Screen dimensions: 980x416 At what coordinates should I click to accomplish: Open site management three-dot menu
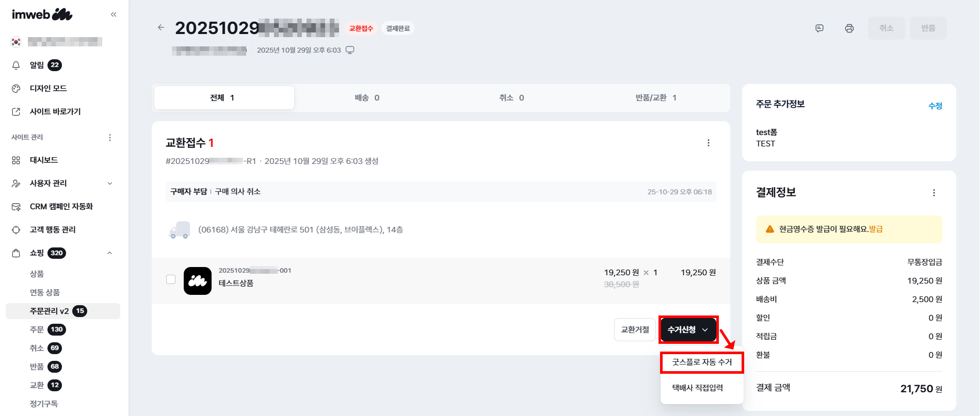[x=109, y=137]
